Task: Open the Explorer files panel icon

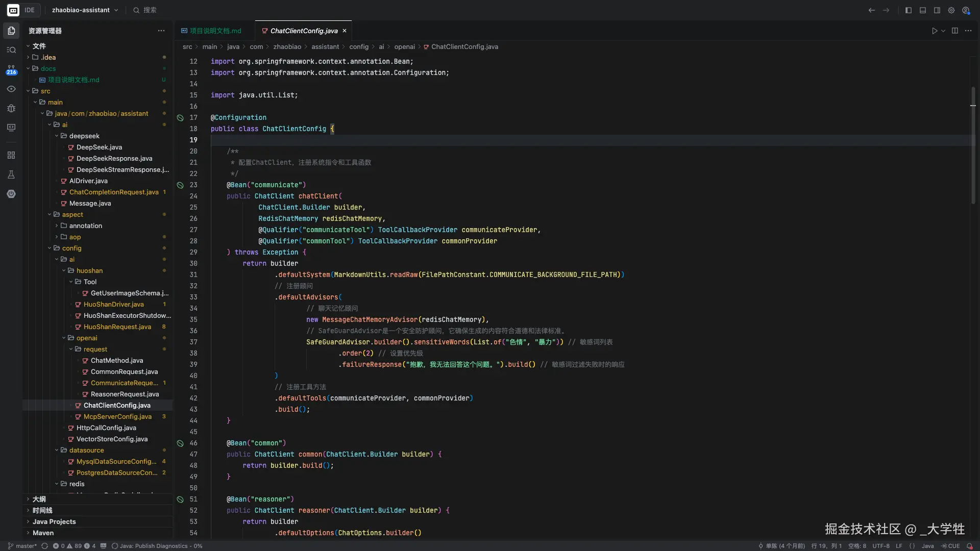Action: click(11, 31)
